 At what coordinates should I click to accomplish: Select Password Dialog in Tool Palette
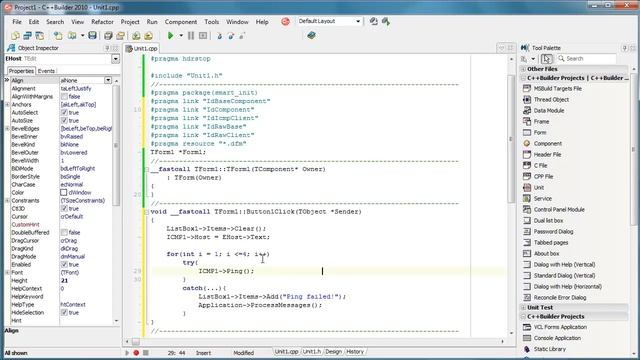pos(553,232)
